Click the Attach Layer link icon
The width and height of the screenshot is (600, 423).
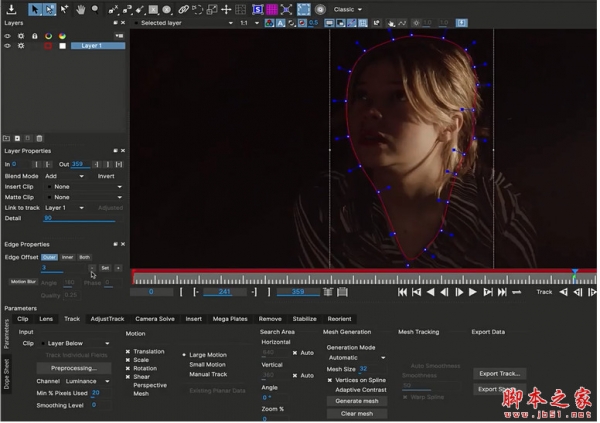click(x=184, y=10)
